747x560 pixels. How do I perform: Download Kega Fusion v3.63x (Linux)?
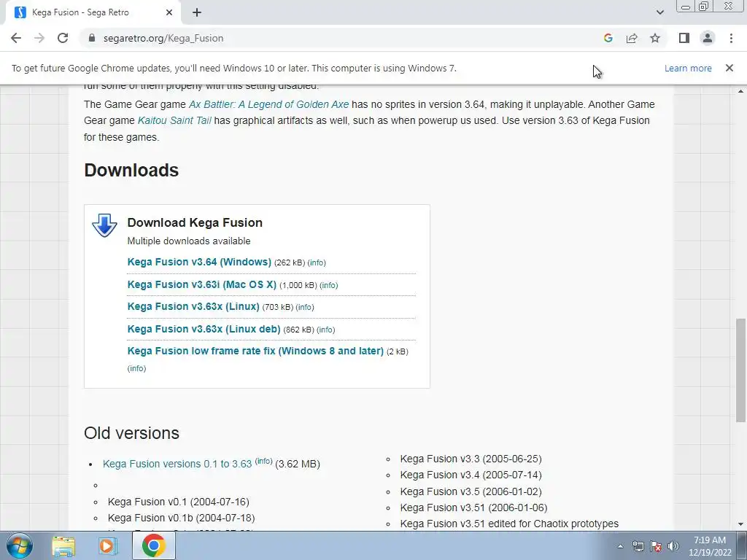click(193, 306)
